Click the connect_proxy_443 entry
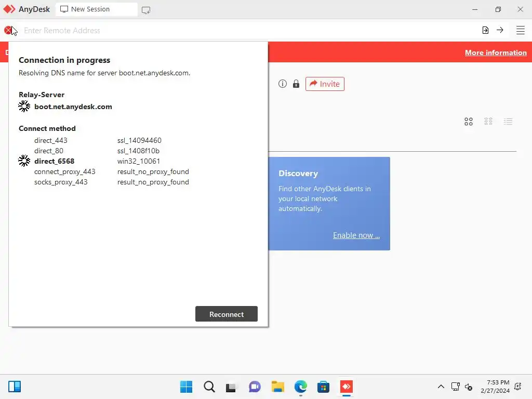Image resolution: width=532 pixels, height=399 pixels. point(65,171)
